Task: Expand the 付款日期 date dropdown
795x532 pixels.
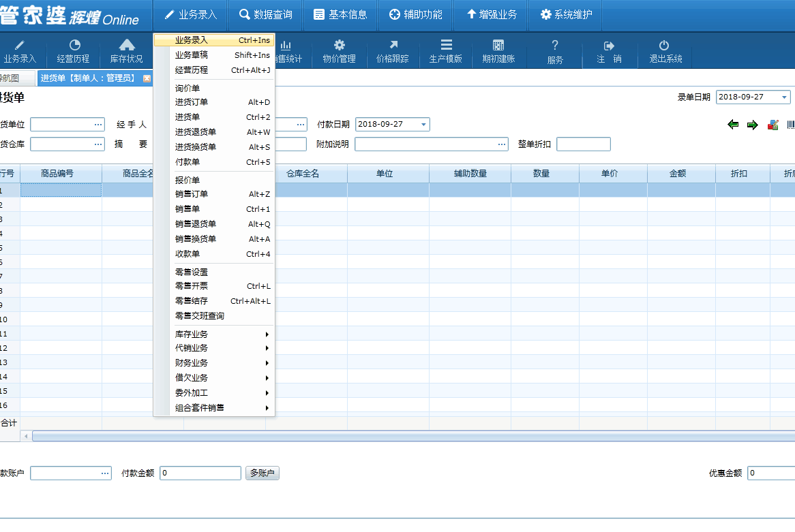Action: pyautogui.click(x=423, y=125)
